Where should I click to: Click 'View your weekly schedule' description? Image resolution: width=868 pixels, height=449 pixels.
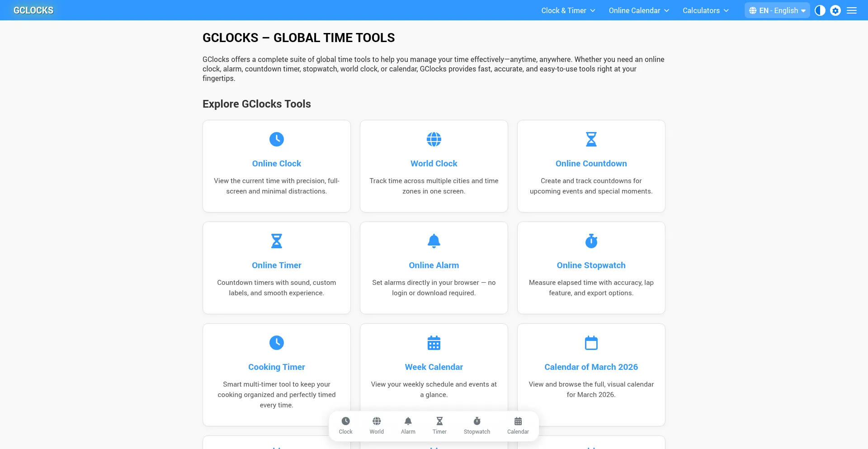click(x=434, y=389)
